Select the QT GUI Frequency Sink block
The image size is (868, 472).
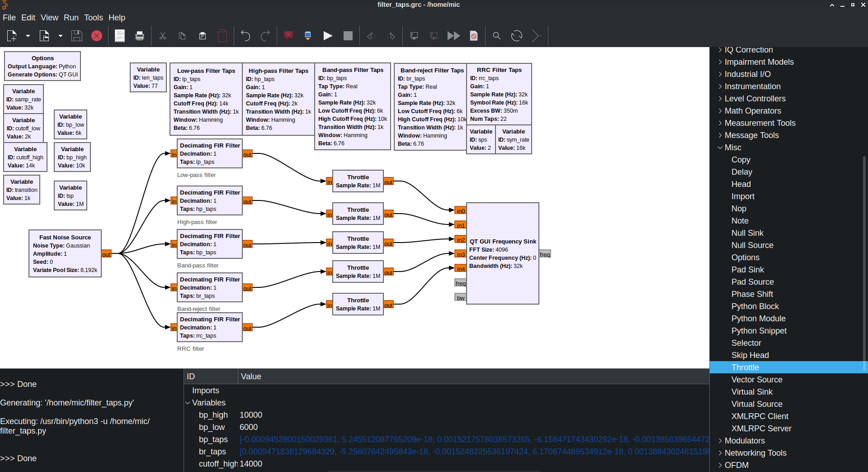point(502,253)
